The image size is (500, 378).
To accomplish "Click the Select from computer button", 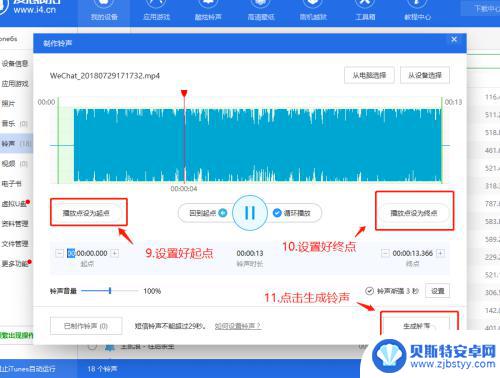I will tap(369, 75).
